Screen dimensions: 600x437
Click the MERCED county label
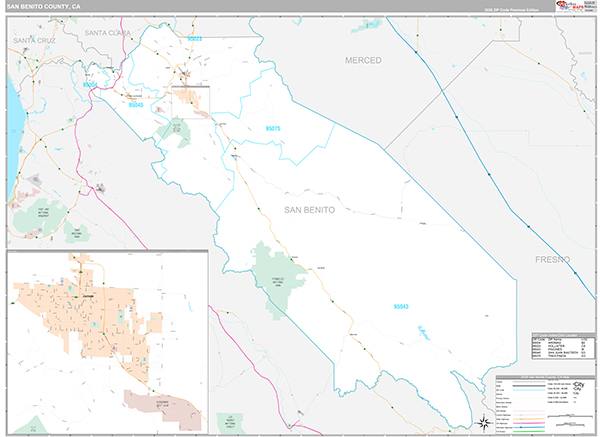point(363,60)
